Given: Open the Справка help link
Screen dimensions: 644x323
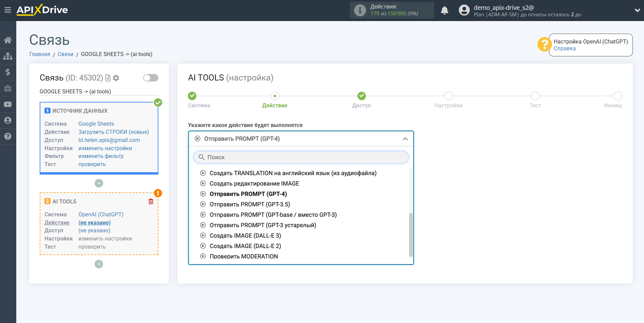Looking at the screenshot, I should click(565, 49).
